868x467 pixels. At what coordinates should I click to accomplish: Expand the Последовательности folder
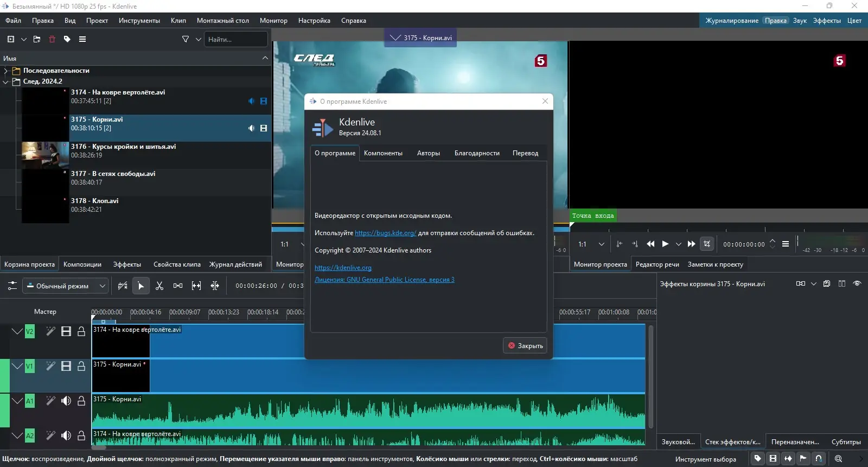[x=5, y=71]
